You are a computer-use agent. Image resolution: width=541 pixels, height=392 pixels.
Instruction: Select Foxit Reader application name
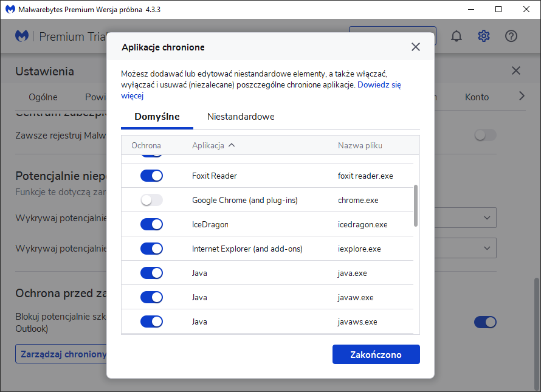click(214, 176)
